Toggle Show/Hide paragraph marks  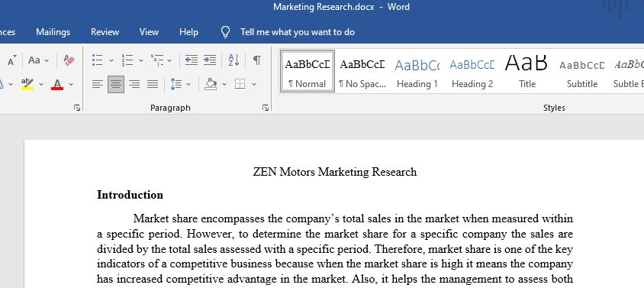pos(256,60)
